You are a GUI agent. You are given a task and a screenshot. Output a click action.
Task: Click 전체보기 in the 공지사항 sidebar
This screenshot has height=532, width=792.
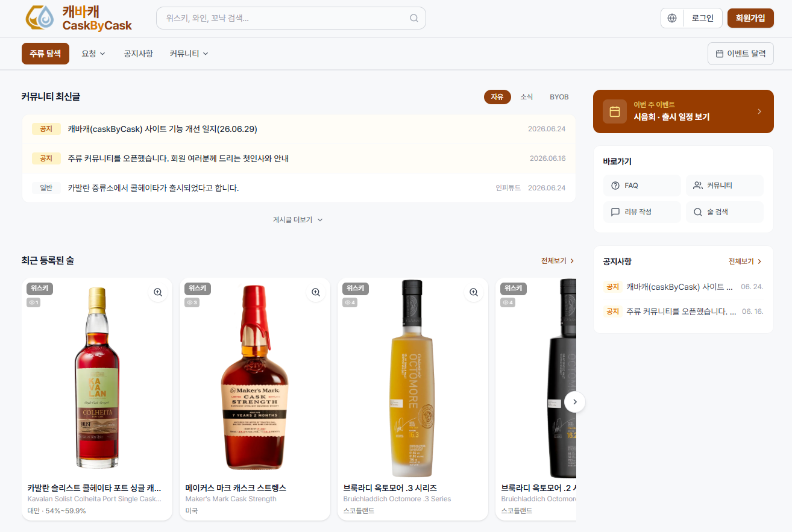pyautogui.click(x=745, y=261)
